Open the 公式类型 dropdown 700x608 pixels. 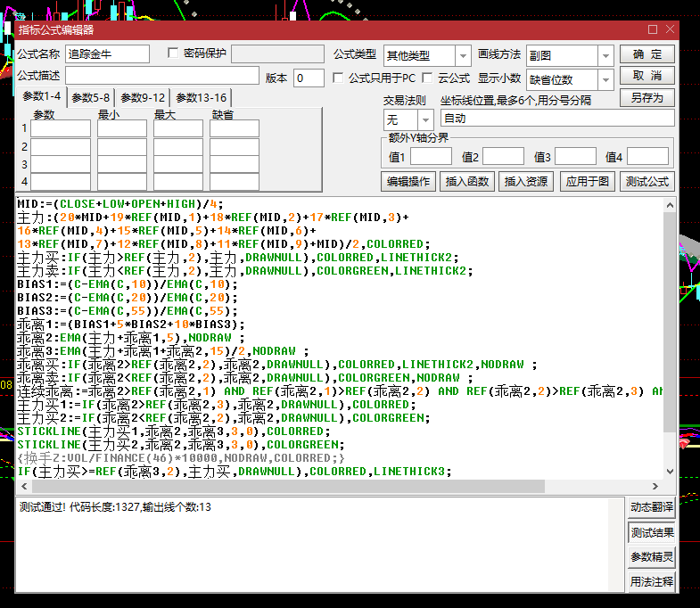click(463, 56)
